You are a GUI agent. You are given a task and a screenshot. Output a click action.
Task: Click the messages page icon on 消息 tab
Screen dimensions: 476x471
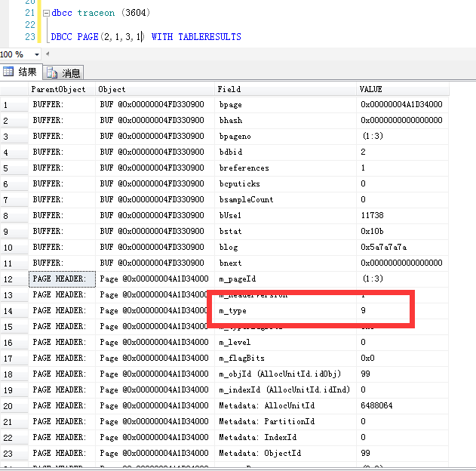point(52,73)
